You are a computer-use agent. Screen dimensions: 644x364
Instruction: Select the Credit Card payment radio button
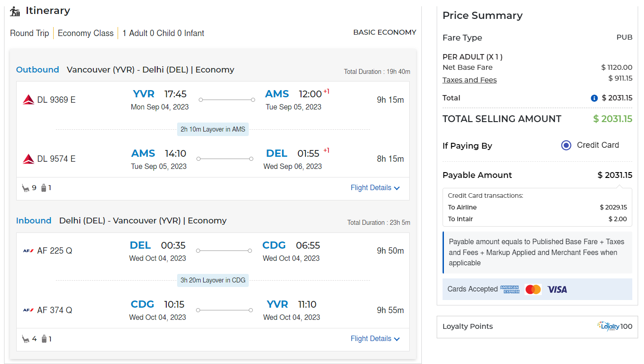pos(566,145)
